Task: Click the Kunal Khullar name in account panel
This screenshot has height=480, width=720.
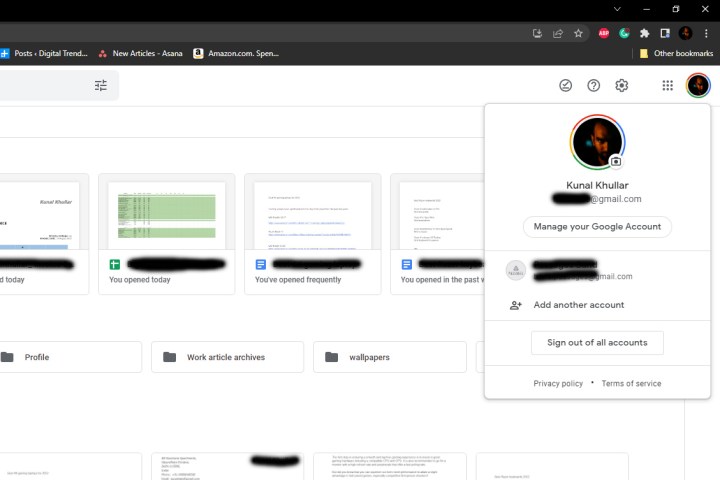Action: [597, 185]
